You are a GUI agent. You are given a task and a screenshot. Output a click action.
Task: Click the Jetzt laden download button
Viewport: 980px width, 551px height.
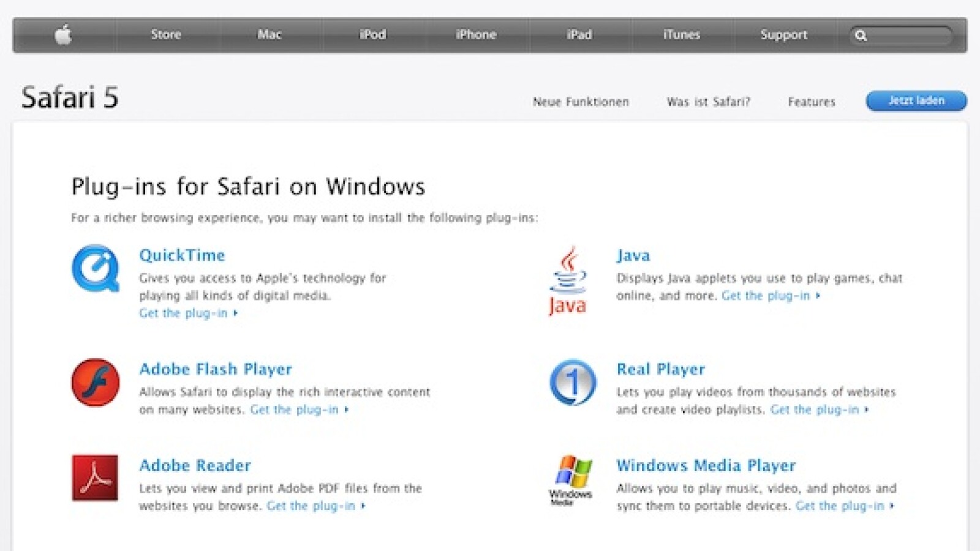[916, 100]
